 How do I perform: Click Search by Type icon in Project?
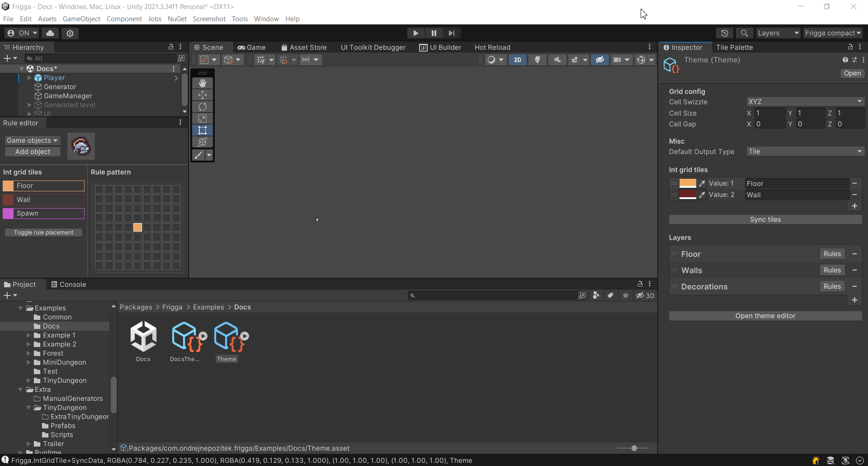click(x=596, y=295)
